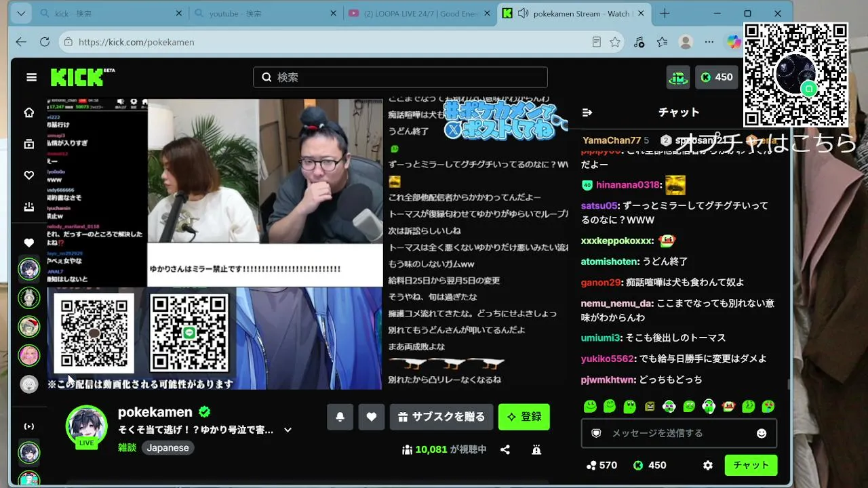Follow pokekamen with the heart button

pyautogui.click(x=371, y=417)
